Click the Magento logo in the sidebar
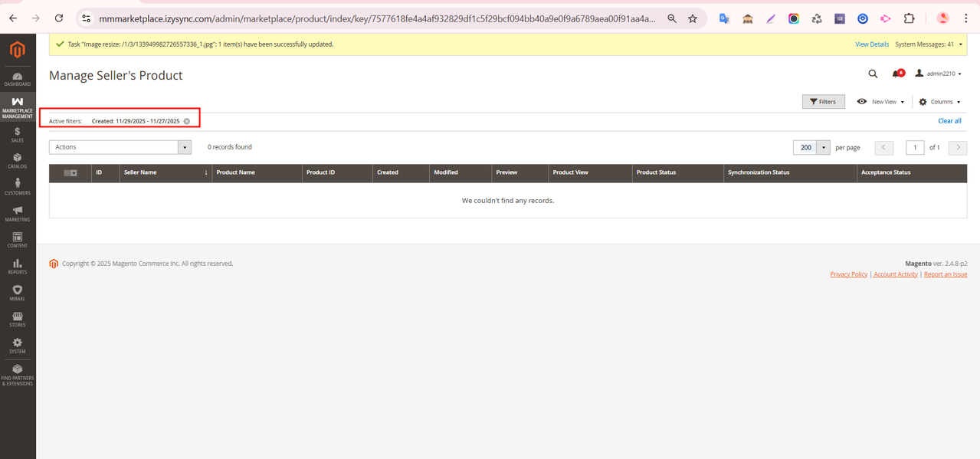 (17, 50)
